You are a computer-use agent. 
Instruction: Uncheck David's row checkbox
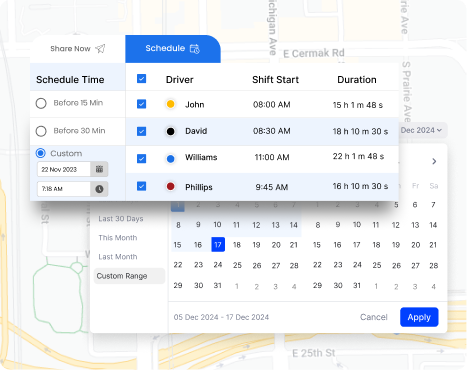pos(142,131)
